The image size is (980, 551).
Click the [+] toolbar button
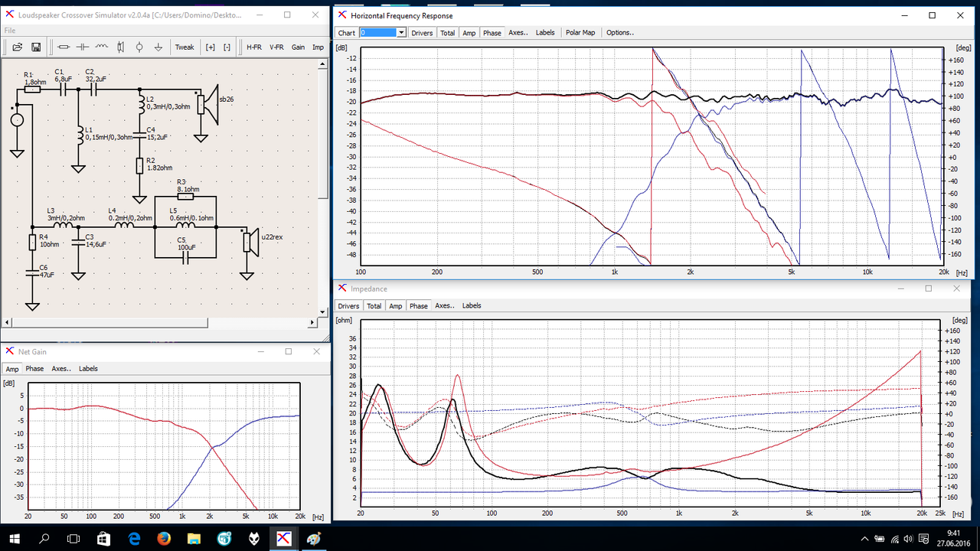[x=211, y=47]
